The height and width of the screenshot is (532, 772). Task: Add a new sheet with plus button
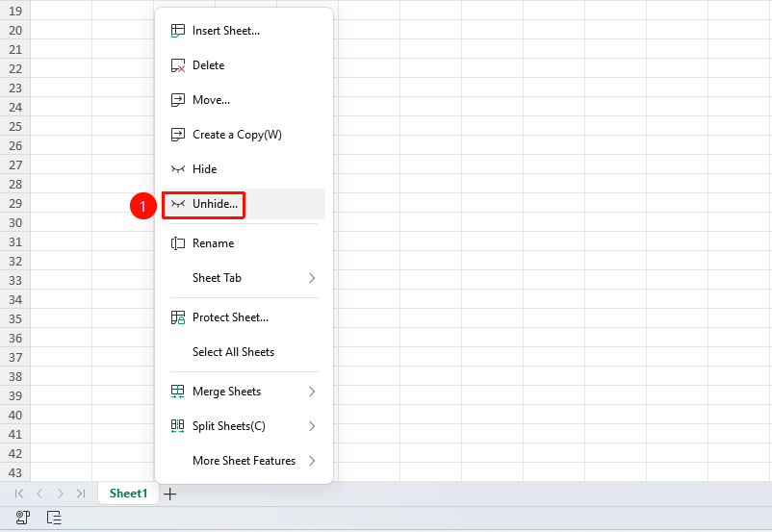169,494
